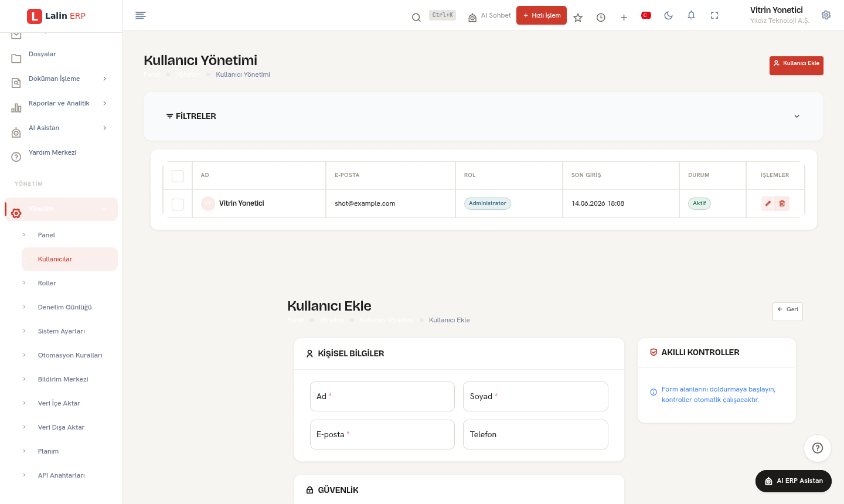Viewport: 844px width, 504px height.
Task: Click the Lalin ERP logo
Action: pyautogui.click(x=56, y=16)
